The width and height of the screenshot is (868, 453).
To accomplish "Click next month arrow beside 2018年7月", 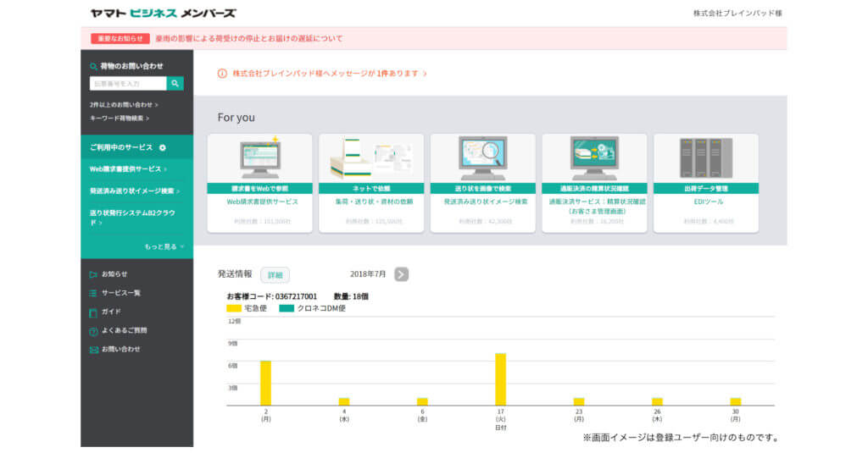I will point(401,274).
